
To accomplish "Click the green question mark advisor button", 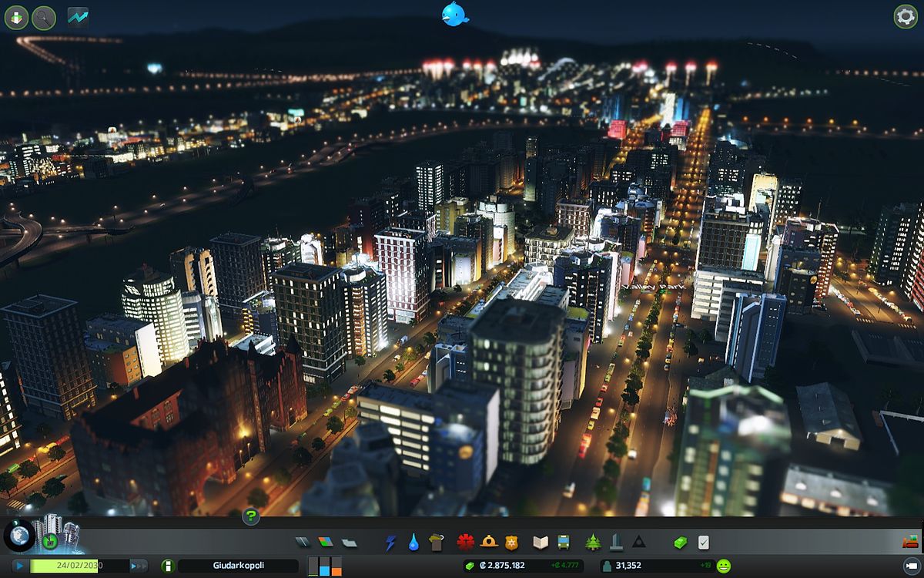I will (x=251, y=516).
